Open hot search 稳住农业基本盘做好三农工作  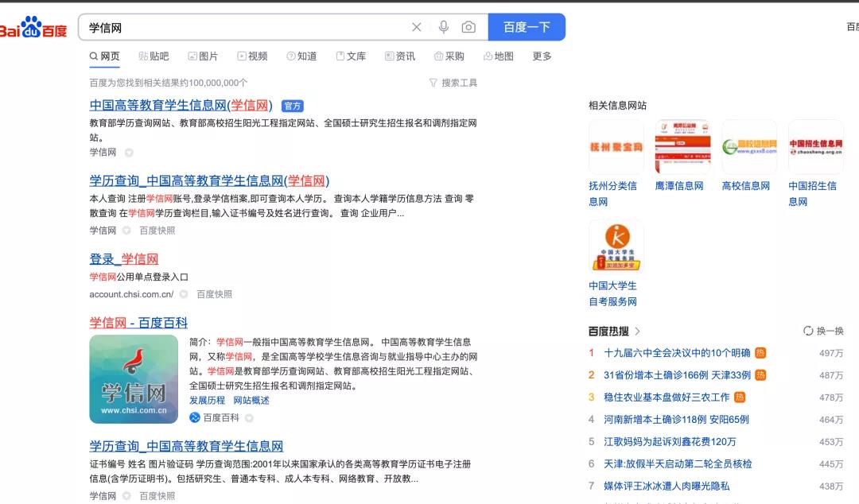point(667,397)
